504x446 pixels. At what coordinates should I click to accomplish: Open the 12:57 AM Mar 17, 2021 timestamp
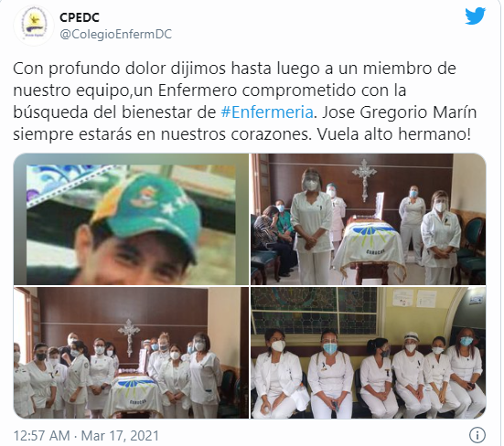point(86,436)
